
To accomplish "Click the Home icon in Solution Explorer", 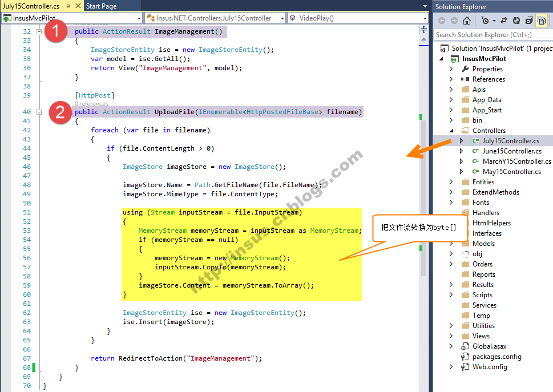I will tap(467, 21).
